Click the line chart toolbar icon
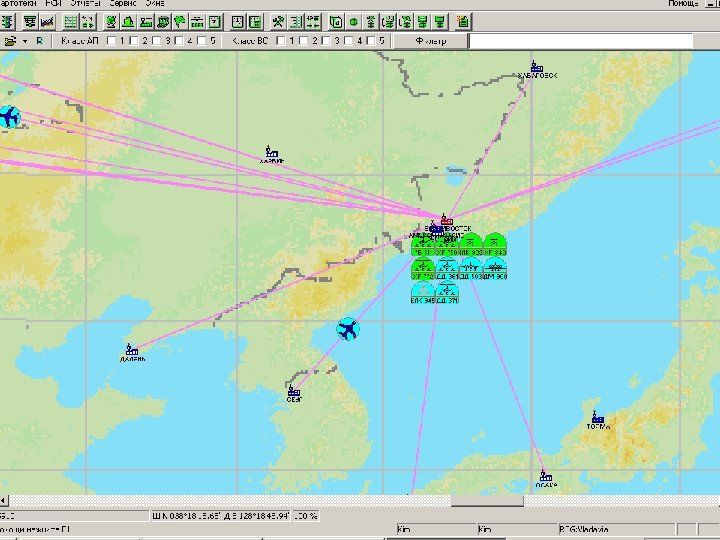 click(x=48, y=22)
